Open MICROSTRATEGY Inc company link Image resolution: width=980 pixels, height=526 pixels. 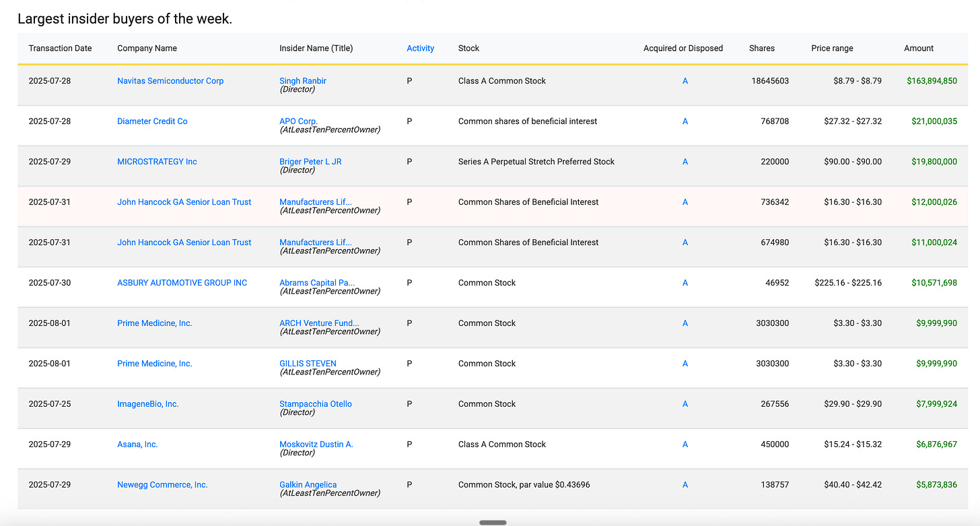157,162
